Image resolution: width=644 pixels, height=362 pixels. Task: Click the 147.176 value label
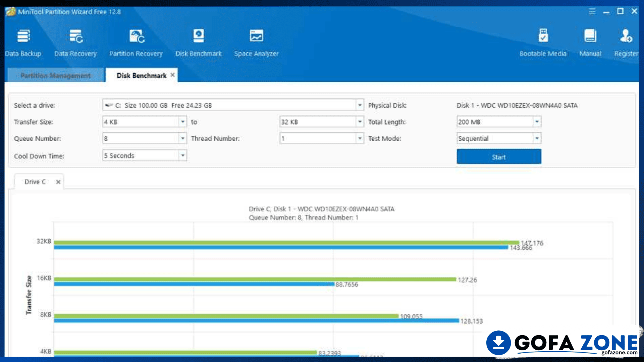point(532,243)
